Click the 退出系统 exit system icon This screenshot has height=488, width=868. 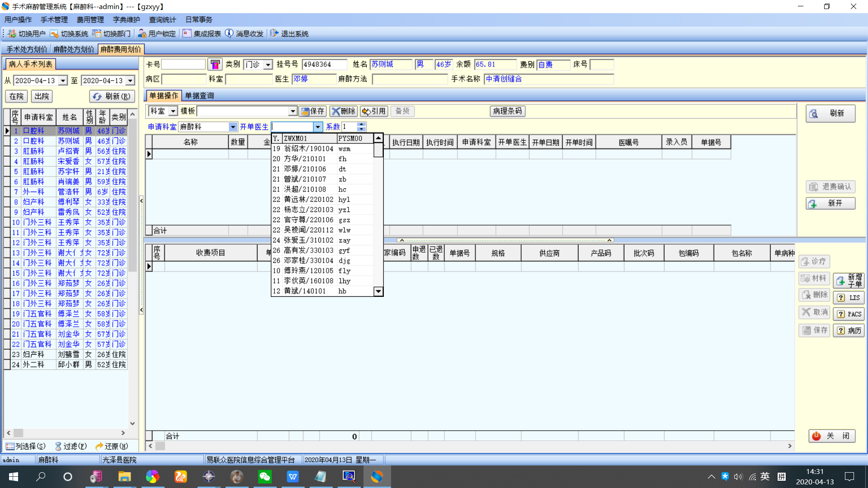(x=274, y=34)
